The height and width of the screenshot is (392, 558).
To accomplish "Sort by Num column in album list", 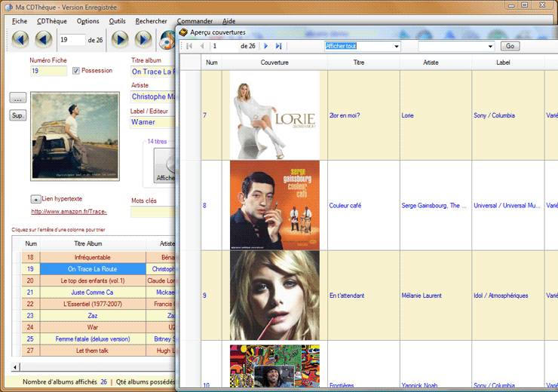I will tap(31, 243).
